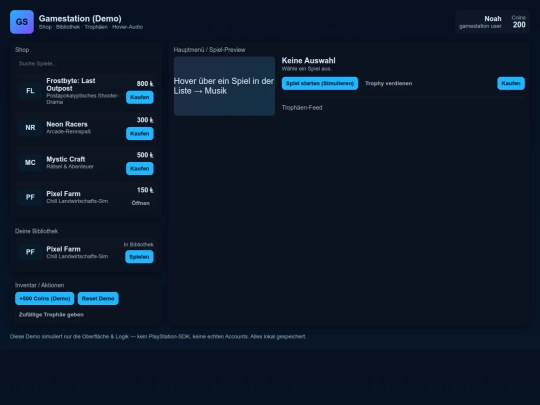This screenshot has height=405, width=540.
Task: Click the Hauptmenü / Spiel-Preview heading
Action: (x=209, y=50)
